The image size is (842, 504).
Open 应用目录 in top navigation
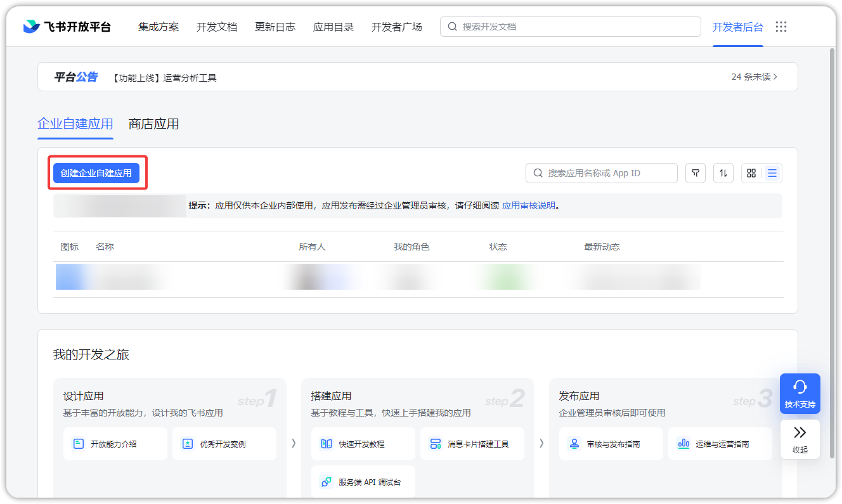pyautogui.click(x=334, y=27)
